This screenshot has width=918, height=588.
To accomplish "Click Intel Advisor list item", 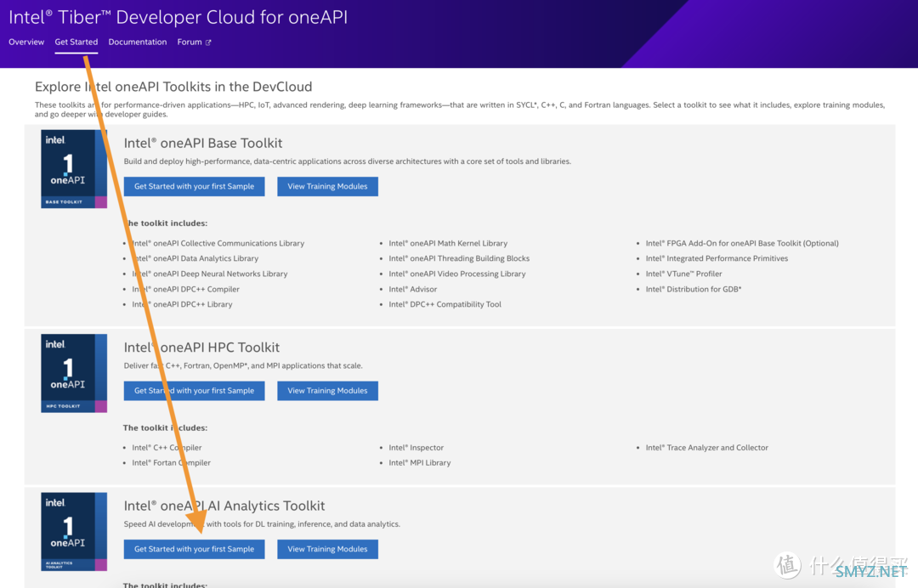I will pos(413,289).
